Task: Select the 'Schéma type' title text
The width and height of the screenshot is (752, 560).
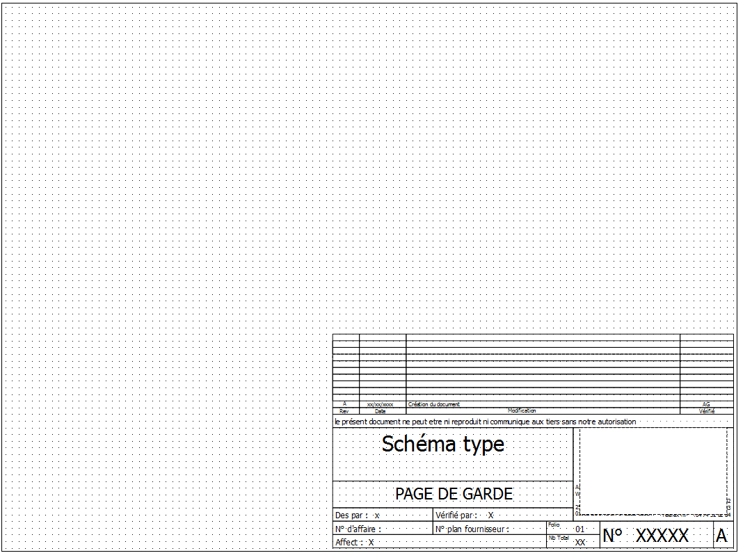Action: click(x=442, y=444)
